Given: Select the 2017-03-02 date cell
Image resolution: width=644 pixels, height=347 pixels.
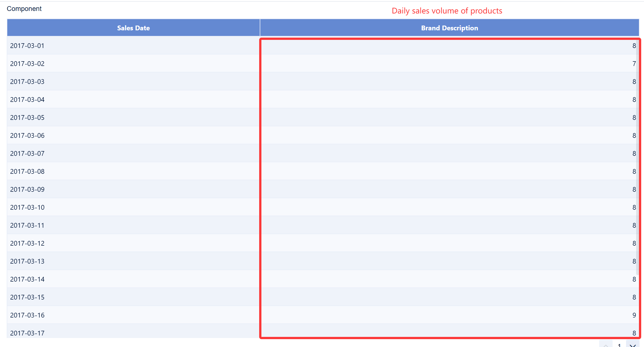Looking at the screenshot, I should click(27, 64).
